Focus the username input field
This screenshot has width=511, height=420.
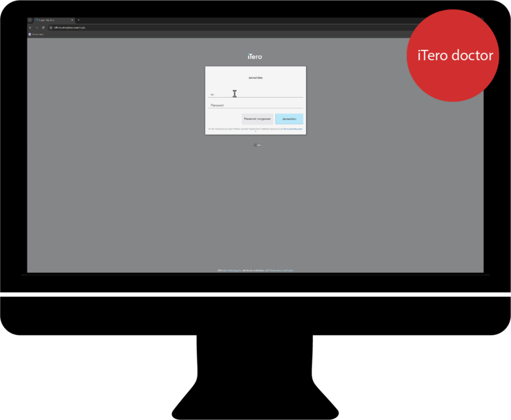coord(256,94)
